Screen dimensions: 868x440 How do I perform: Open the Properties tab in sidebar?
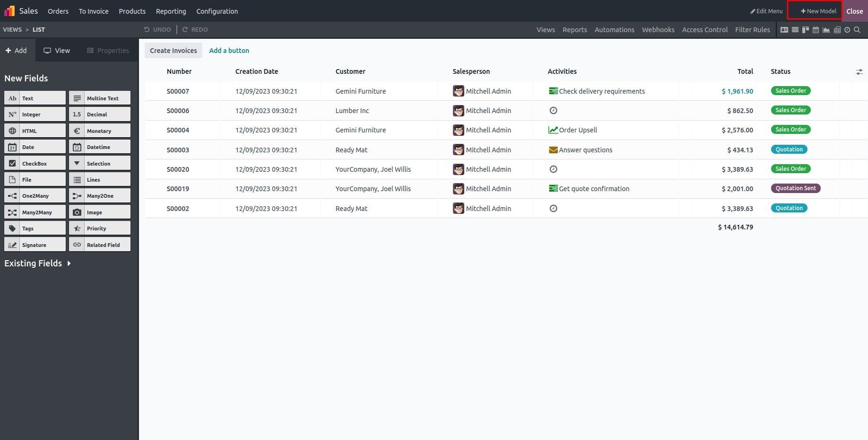[108, 50]
